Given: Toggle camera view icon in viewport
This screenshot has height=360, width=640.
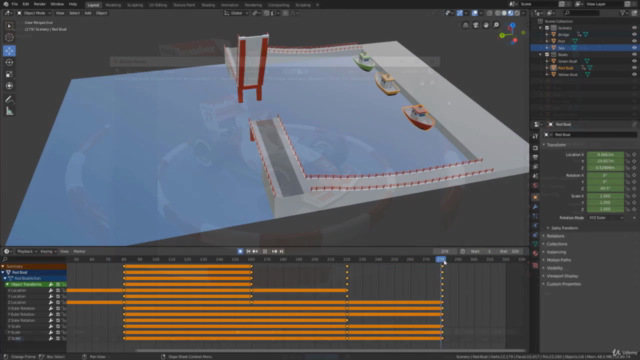Looking at the screenshot, I should (x=476, y=25).
